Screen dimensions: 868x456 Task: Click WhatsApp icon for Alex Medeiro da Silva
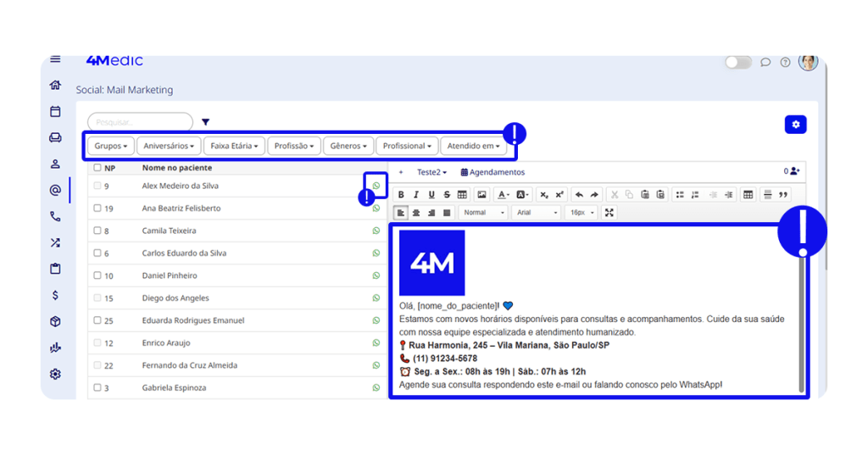[376, 186]
